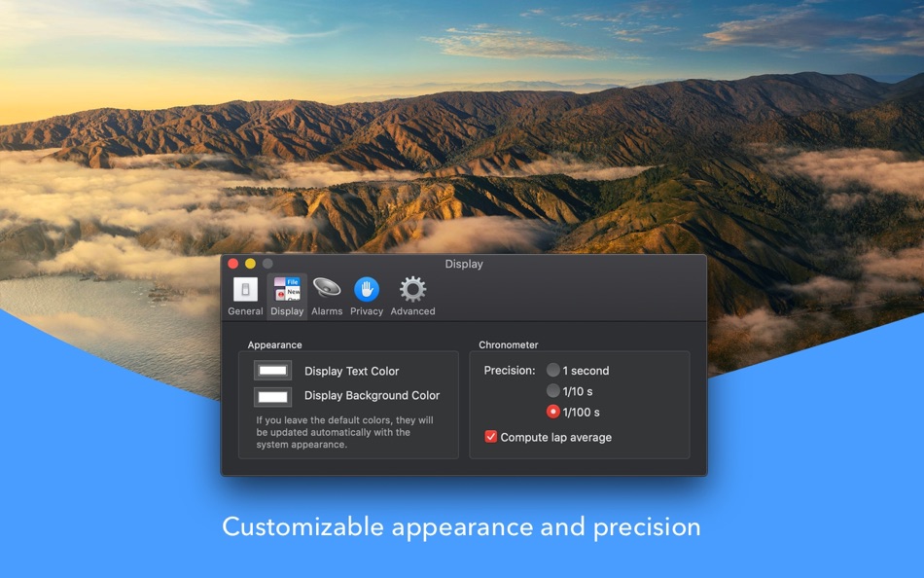
Task: Click the Appearance section heading
Action: coord(274,345)
